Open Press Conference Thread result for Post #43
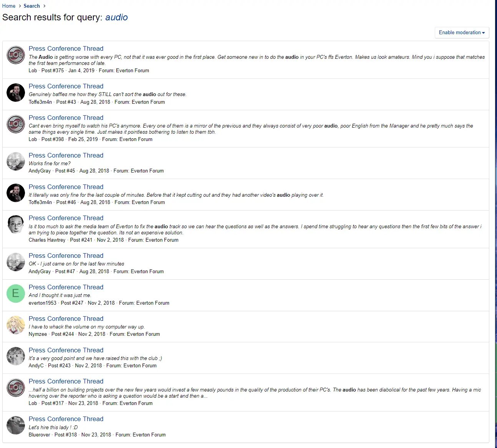The image size is (497, 448). coord(66,86)
